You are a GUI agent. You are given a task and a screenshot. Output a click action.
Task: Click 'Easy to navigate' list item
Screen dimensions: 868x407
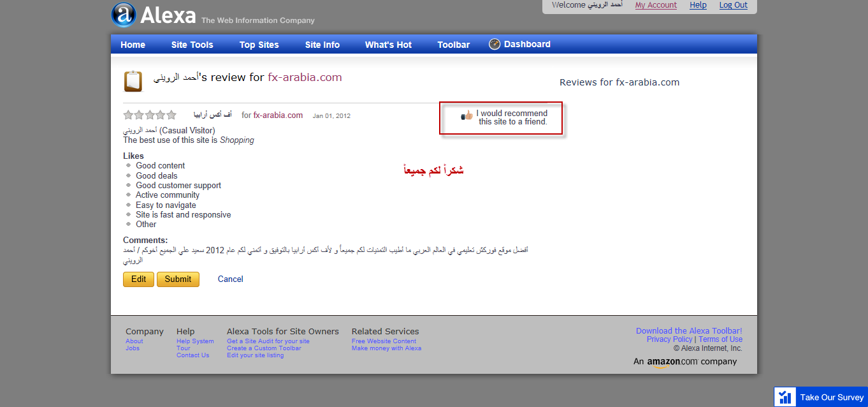point(166,205)
